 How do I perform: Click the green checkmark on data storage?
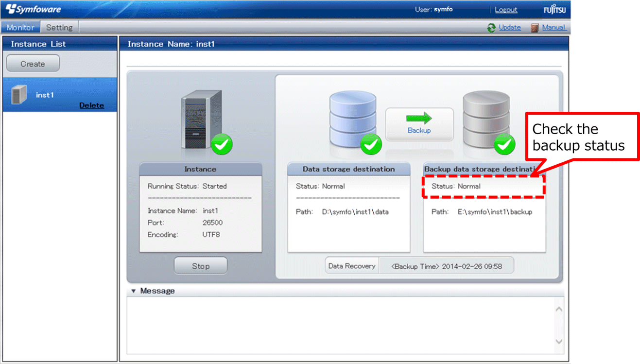coord(371,144)
